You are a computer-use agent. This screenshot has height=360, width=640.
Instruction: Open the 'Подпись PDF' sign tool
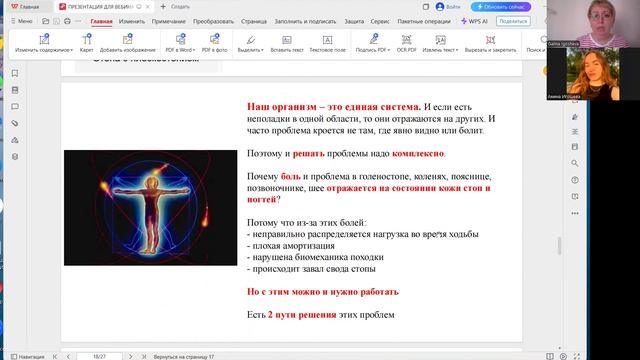(x=373, y=43)
